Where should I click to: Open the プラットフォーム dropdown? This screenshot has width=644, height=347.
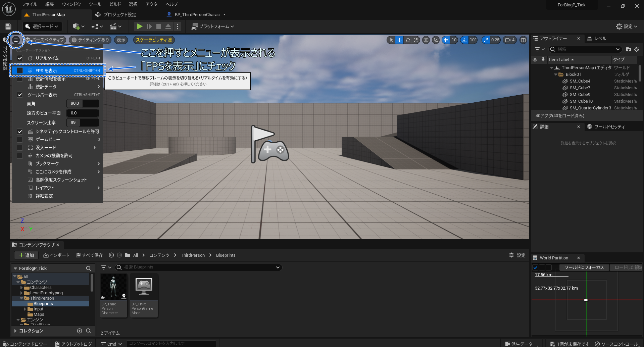212,26
